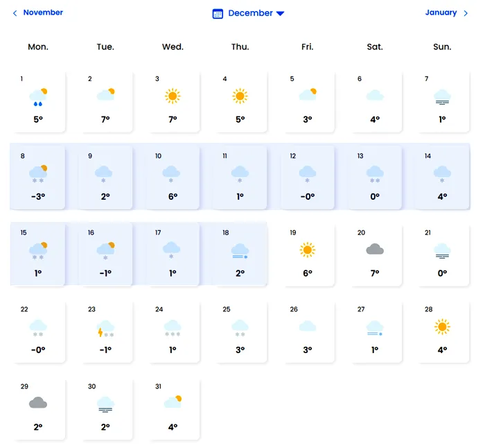Click the right chevron after January

coord(466,13)
